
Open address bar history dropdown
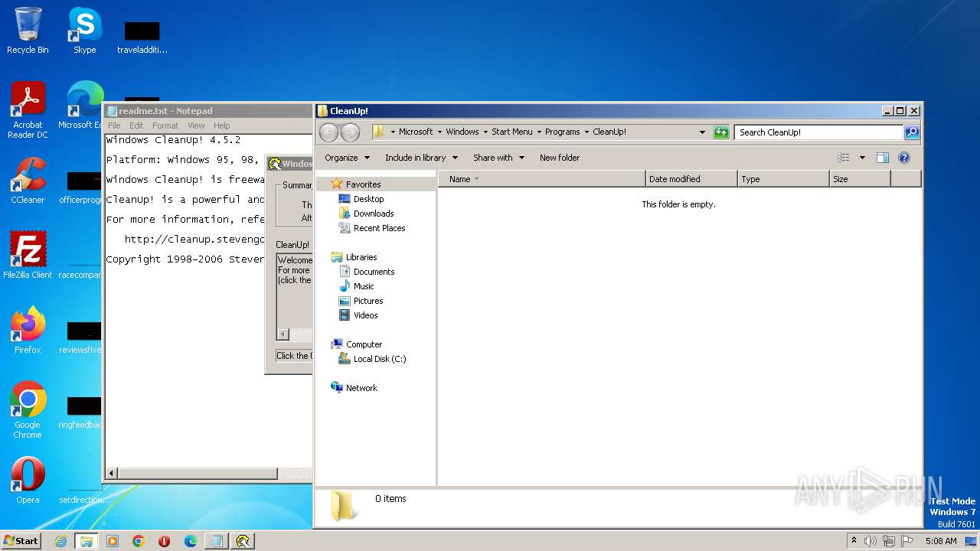click(x=702, y=132)
